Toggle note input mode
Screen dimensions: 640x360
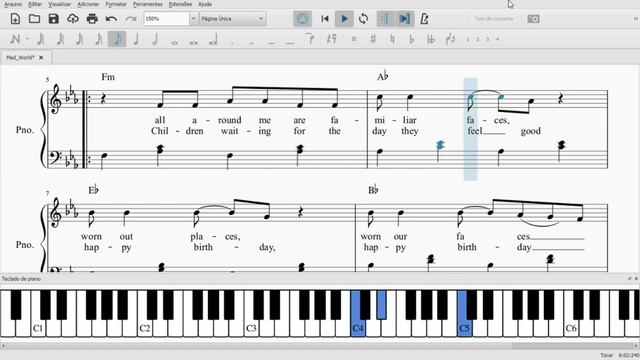pyautogui.click(x=15, y=39)
